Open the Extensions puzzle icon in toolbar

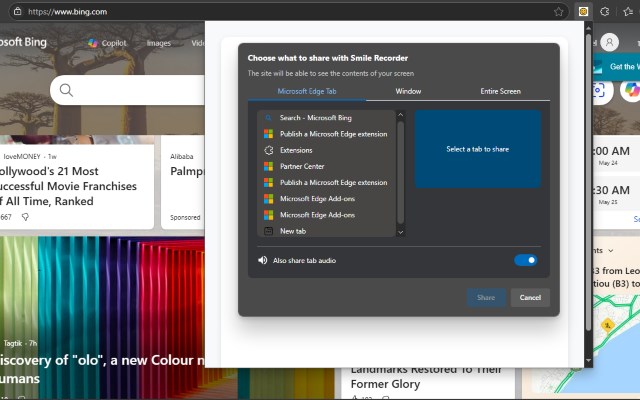point(604,11)
